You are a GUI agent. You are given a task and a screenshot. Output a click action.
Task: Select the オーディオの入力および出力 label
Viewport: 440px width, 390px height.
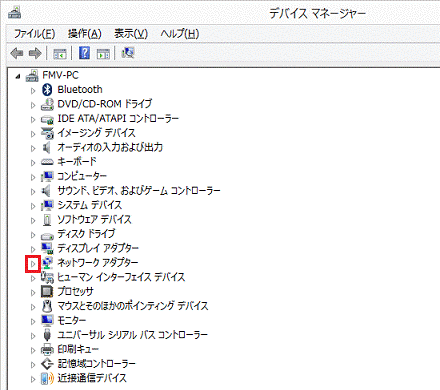point(110,147)
